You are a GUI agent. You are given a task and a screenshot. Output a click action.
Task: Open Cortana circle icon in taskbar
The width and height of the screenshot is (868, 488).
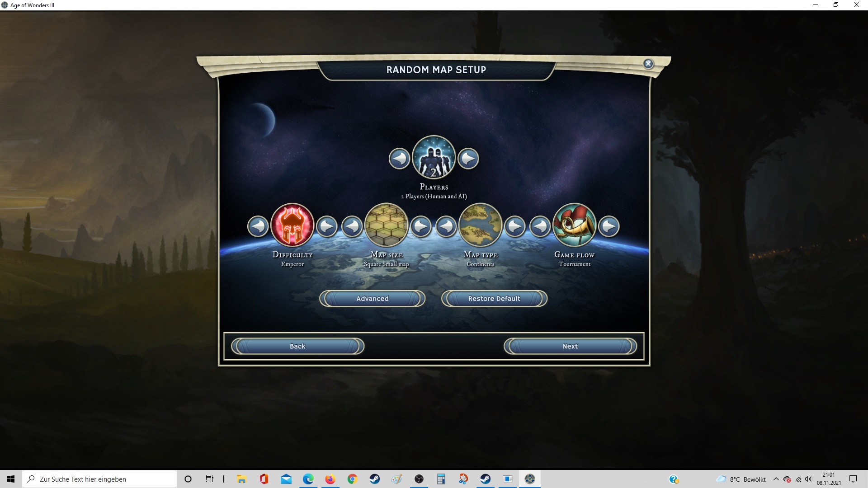pyautogui.click(x=188, y=479)
